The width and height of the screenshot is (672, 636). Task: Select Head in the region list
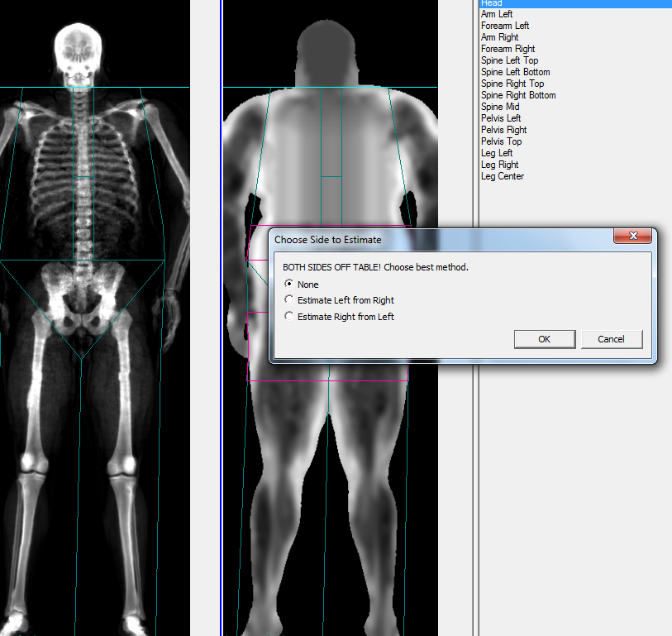pos(492,3)
